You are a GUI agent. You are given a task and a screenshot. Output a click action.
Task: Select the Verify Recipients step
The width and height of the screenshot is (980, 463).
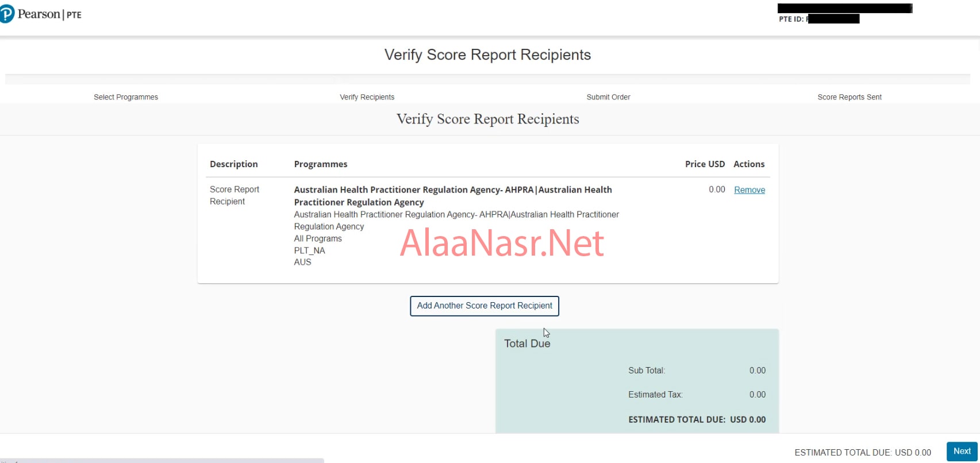pyautogui.click(x=367, y=97)
